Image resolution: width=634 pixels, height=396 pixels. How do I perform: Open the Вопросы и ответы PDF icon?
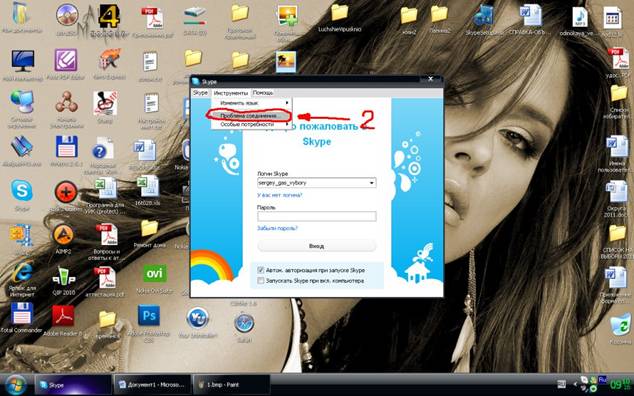[x=106, y=234]
